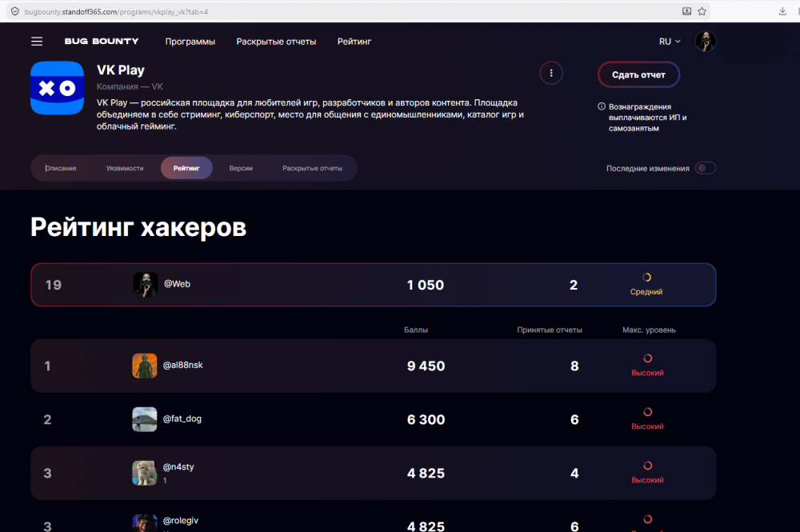Open the @rolegiv profile link
Image resolution: width=800 pixels, height=532 pixels.
click(x=181, y=520)
